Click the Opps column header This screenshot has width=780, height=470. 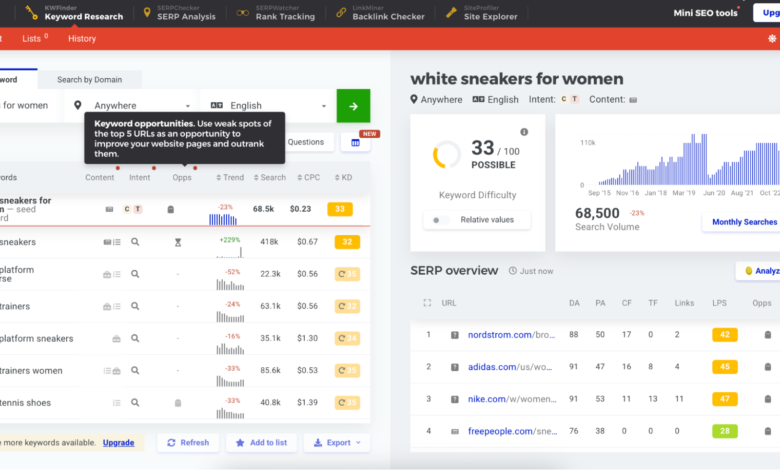pyautogui.click(x=182, y=178)
